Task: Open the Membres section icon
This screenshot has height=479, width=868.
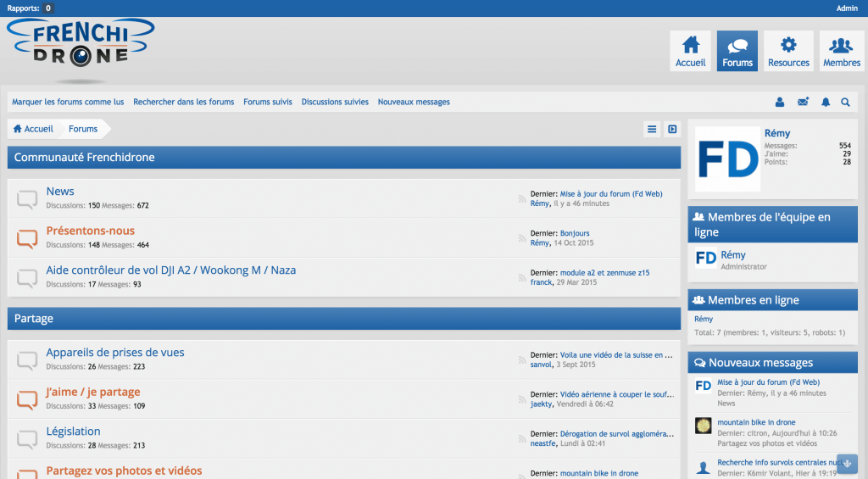Action: click(841, 52)
